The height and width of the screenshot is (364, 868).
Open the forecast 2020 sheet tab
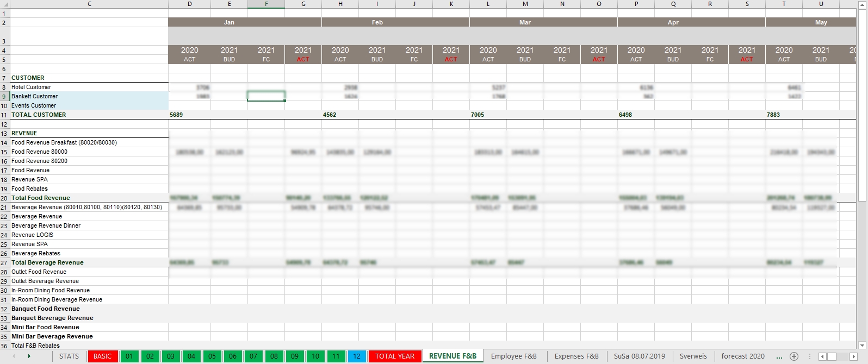coord(742,356)
